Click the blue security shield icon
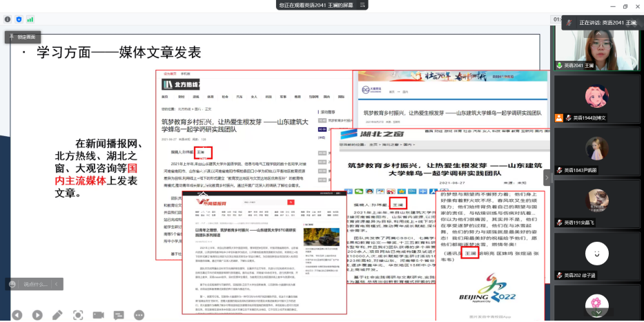This screenshot has height=322, width=644. click(x=19, y=19)
